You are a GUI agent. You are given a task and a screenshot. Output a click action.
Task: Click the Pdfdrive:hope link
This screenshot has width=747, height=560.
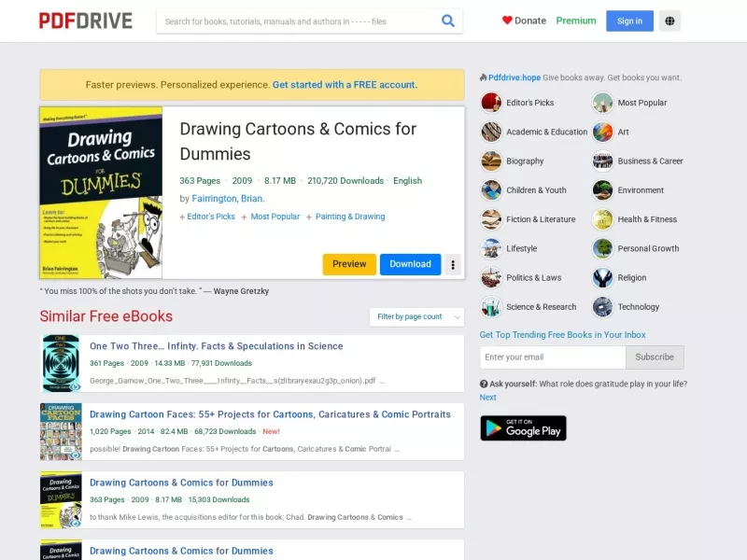click(514, 77)
